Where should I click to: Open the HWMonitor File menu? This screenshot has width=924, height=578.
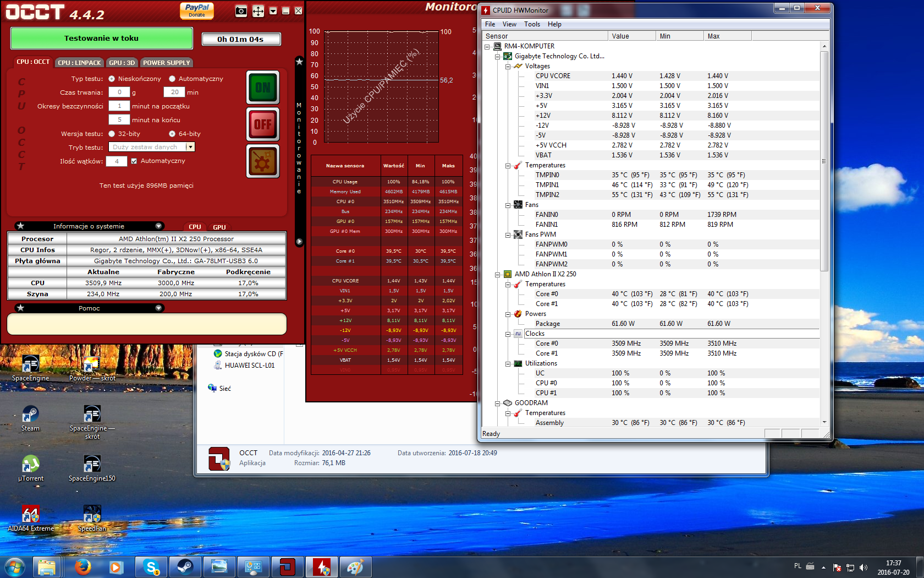click(490, 24)
